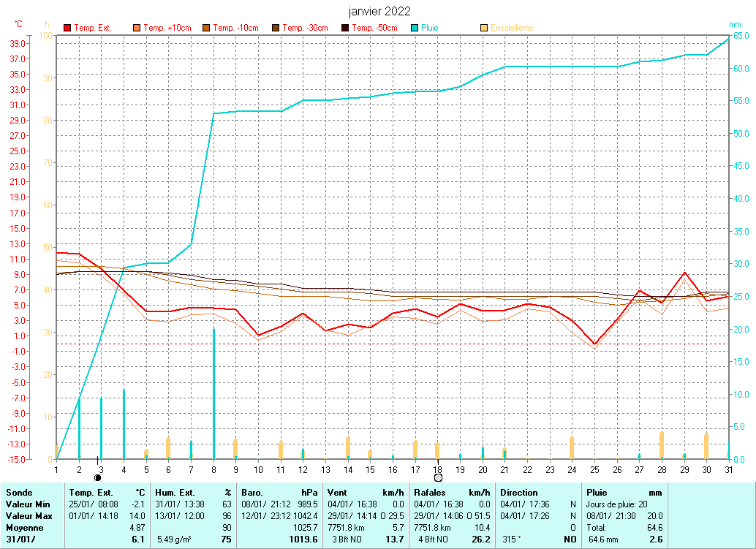756x549 pixels.
Task: Click the Temp. -30cm legend label
Action: coord(305,28)
